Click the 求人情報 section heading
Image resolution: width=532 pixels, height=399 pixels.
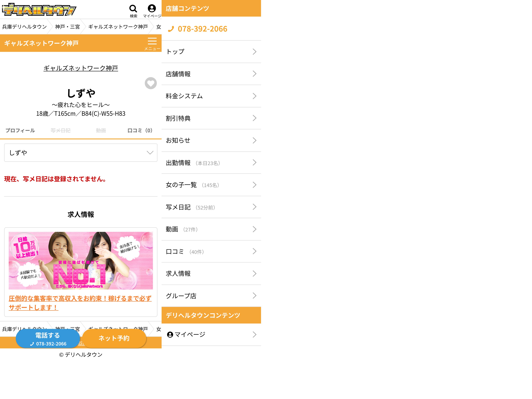click(x=81, y=215)
